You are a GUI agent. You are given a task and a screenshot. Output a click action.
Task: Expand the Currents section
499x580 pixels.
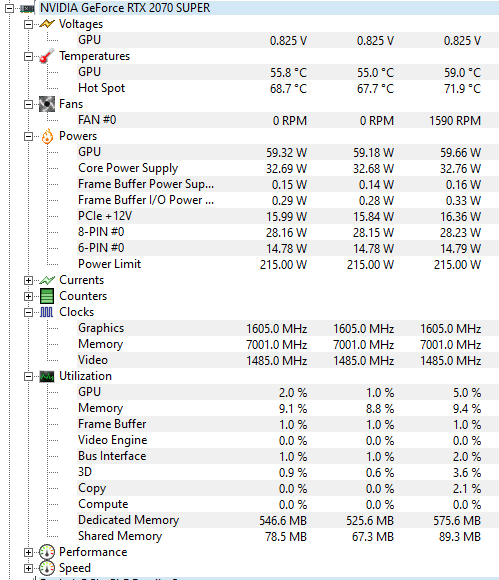coord(28,280)
